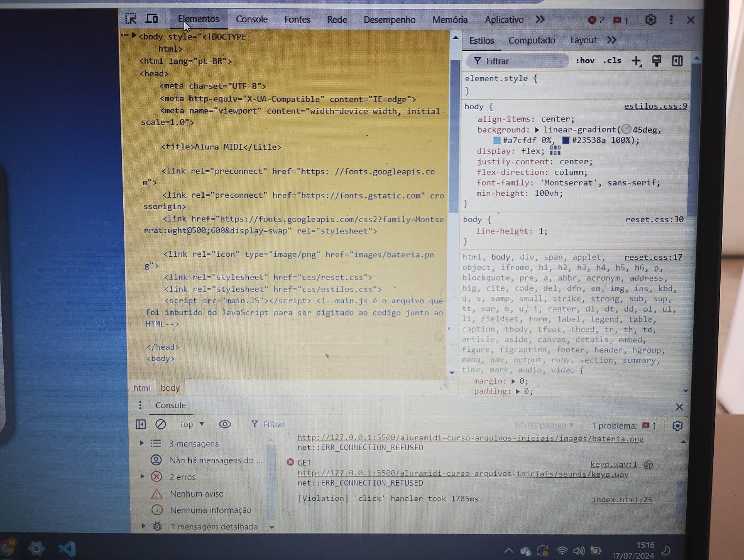Screen dimensions: 744x560
Task: Toggle the console sidebar panel icon
Action: tap(140, 424)
